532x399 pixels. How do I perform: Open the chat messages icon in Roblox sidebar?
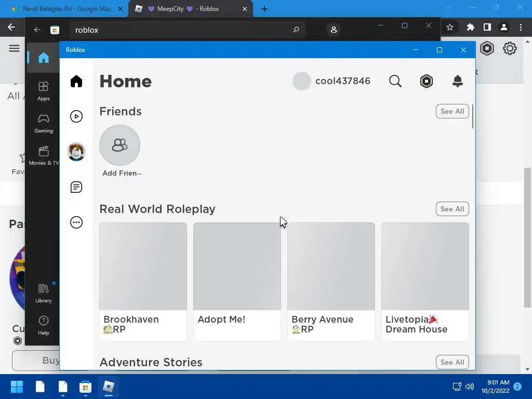tap(76, 187)
